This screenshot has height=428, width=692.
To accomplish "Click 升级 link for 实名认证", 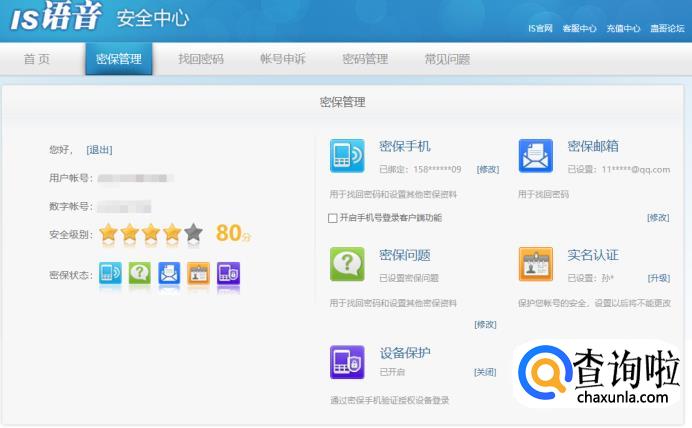I will click(x=658, y=278).
